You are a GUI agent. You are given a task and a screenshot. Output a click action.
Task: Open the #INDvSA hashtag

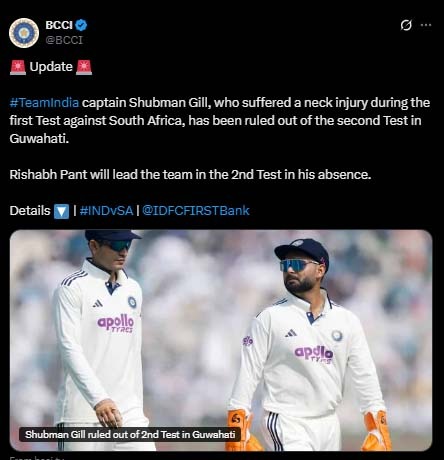pos(106,211)
